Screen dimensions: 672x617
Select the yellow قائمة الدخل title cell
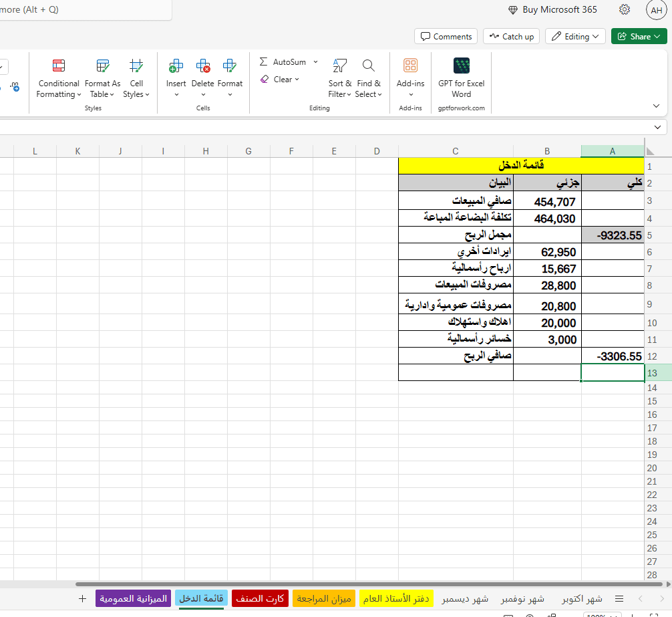click(x=521, y=166)
